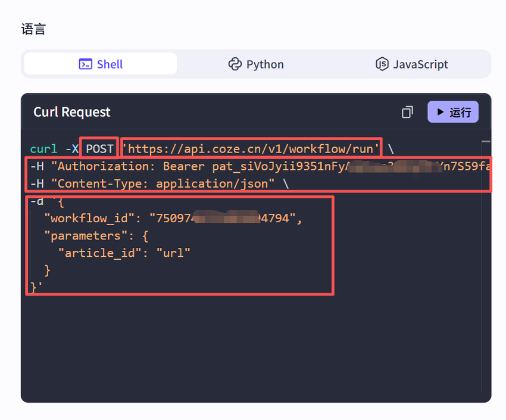Click the 'POST' method in the code
This screenshot has width=506, height=420.
click(99, 149)
